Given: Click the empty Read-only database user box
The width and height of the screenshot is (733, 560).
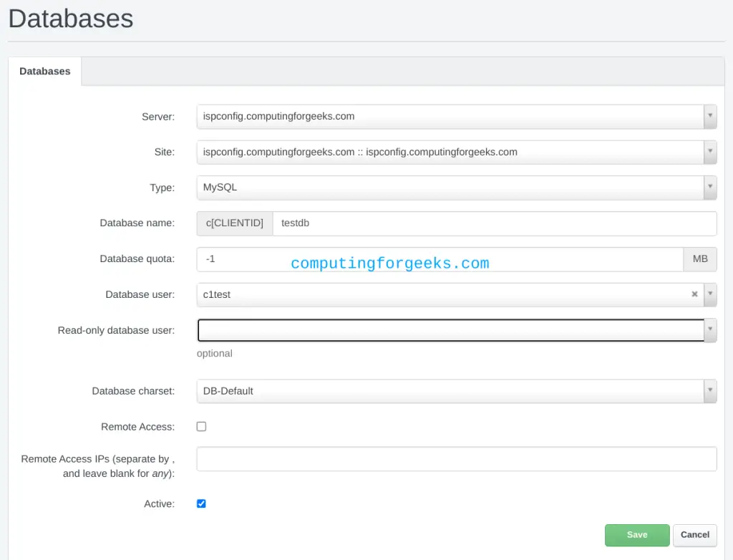Looking at the screenshot, I should point(451,330).
